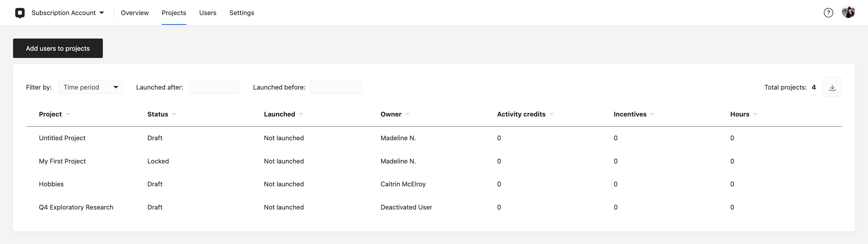Viewport: 868px width, 244px height.
Task: Open Q4 Exploratory Research project
Action: 76,207
